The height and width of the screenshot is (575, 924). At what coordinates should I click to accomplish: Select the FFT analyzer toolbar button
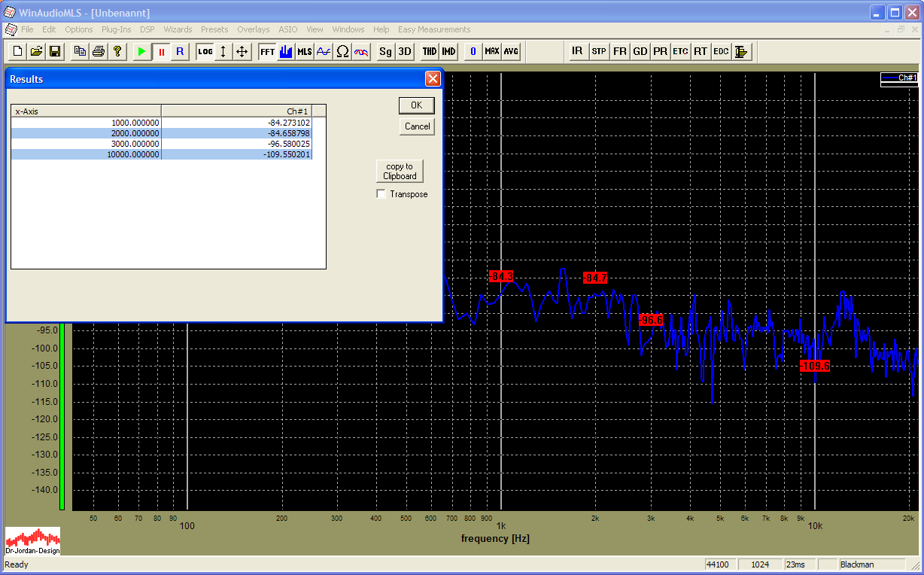(267, 51)
